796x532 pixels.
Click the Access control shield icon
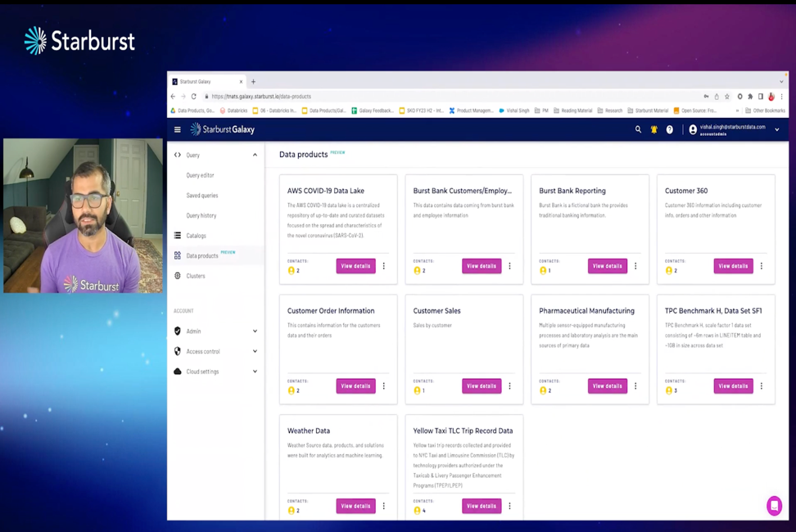tap(177, 351)
